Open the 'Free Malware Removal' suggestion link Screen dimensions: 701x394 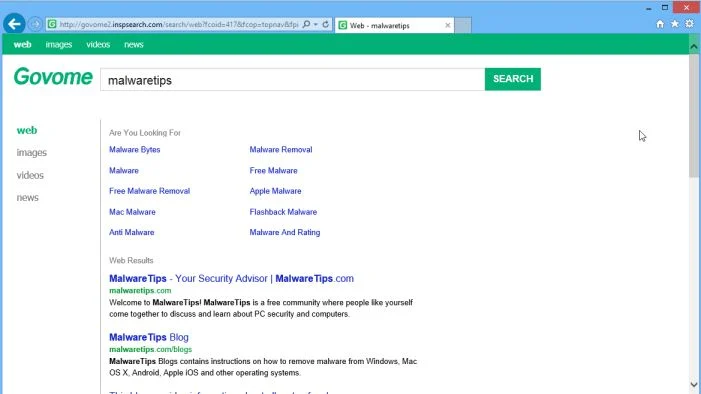(x=149, y=191)
